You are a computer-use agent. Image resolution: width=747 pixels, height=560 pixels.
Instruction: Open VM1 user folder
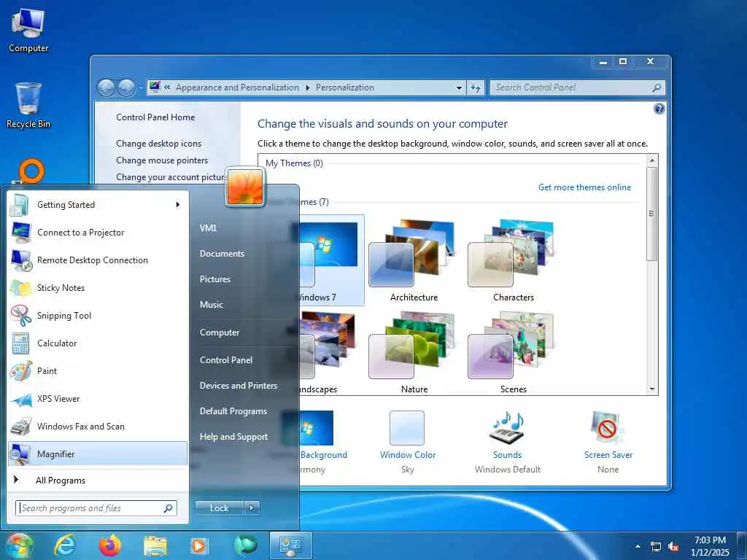[x=208, y=228]
